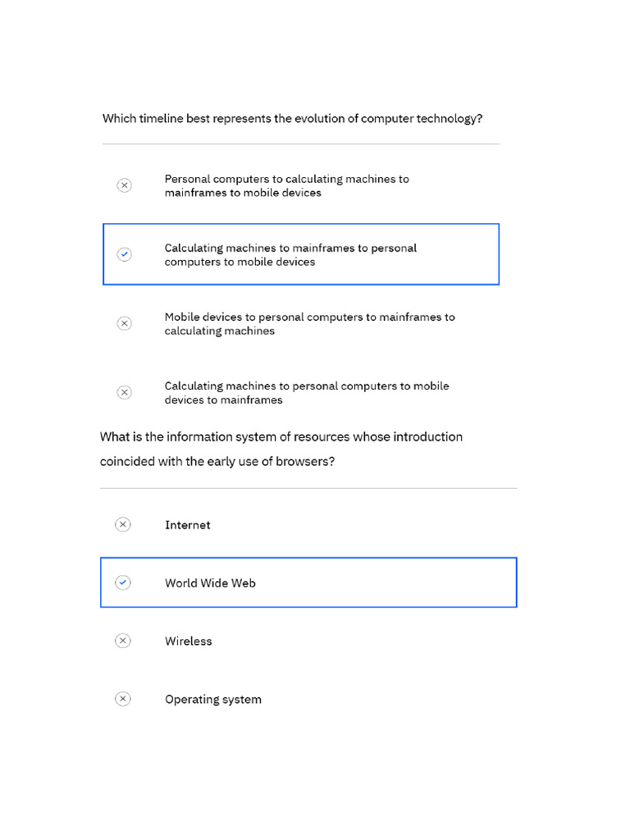
Task: Pick the 'Wireless' answer label
Action: click(188, 641)
